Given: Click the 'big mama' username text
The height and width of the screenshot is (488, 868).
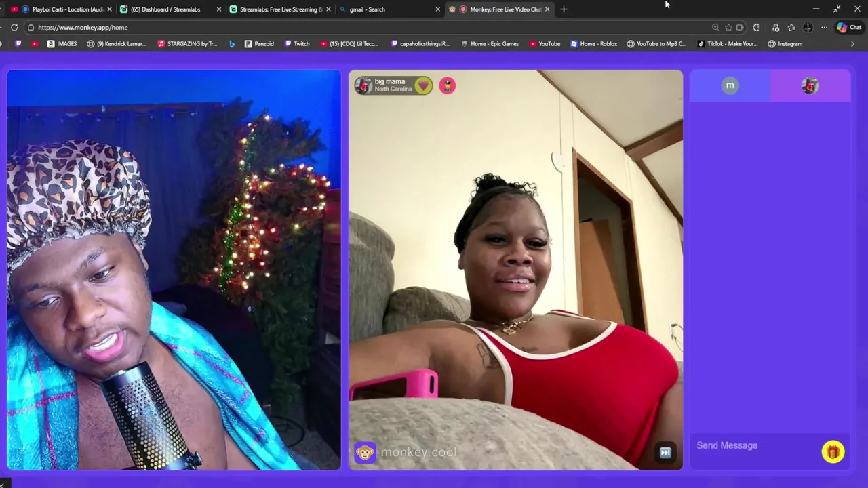Looking at the screenshot, I should pyautogui.click(x=390, y=81).
